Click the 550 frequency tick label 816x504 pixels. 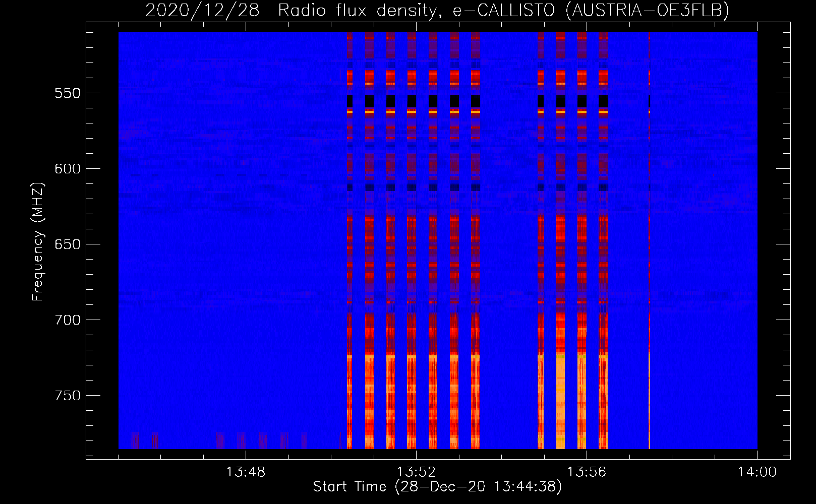tap(68, 93)
